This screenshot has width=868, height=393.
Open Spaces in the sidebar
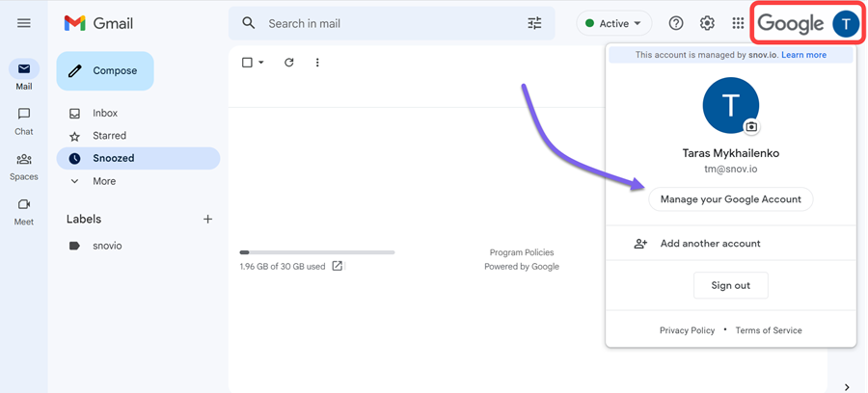pyautogui.click(x=24, y=167)
